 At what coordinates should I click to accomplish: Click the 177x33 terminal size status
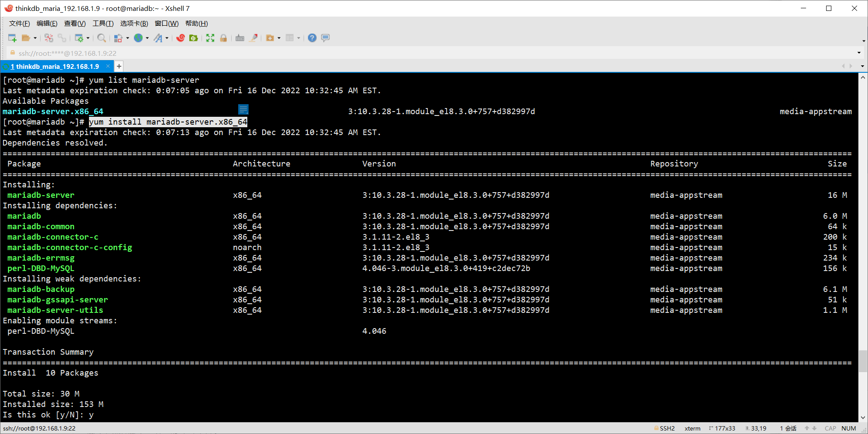click(723, 428)
